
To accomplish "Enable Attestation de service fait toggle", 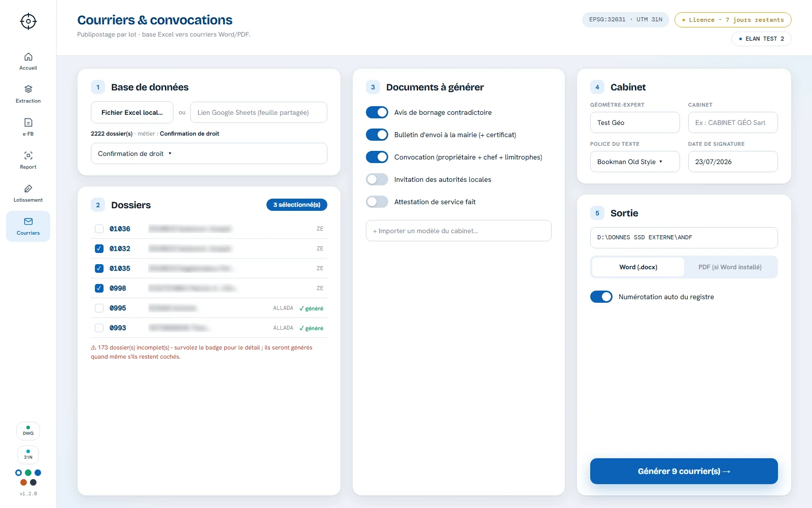I will [377, 202].
